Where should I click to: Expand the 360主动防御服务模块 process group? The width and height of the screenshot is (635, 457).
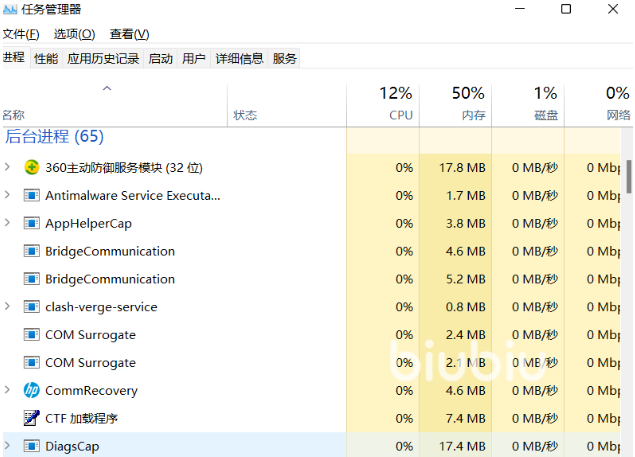coord(8,167)
